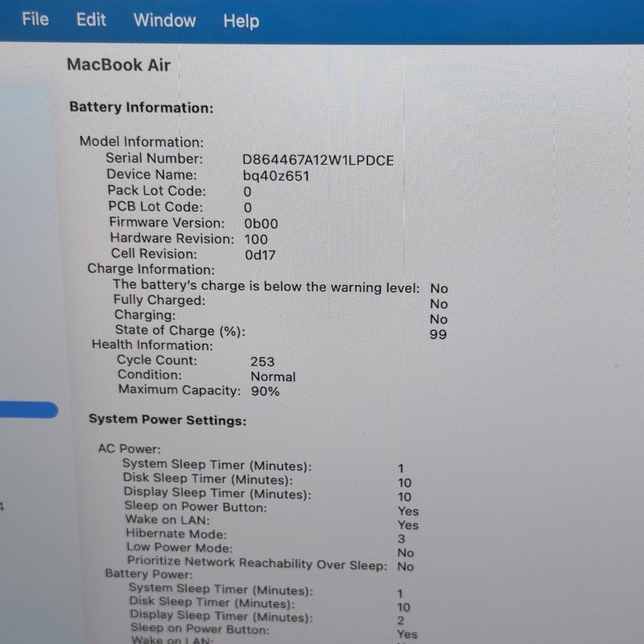This screenshot has width=644, height=644.
Task: Click the Firmware Version value 0b00
Action: click(x=261, y=223)
